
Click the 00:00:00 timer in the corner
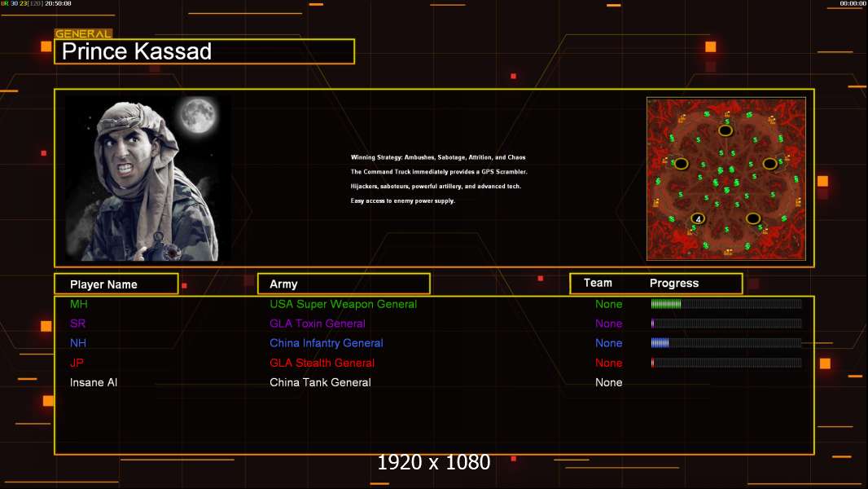(x=853, y=3)
